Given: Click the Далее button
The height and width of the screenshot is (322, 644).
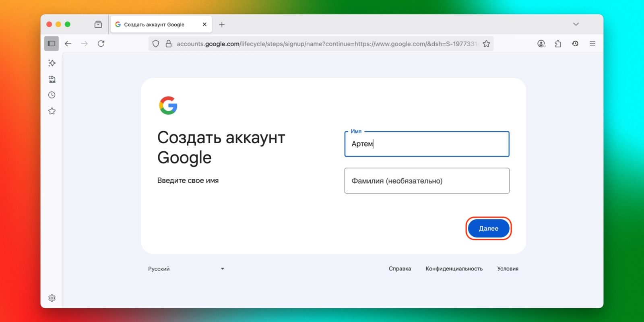Looking at the screenshot, I should click(488, 228).
